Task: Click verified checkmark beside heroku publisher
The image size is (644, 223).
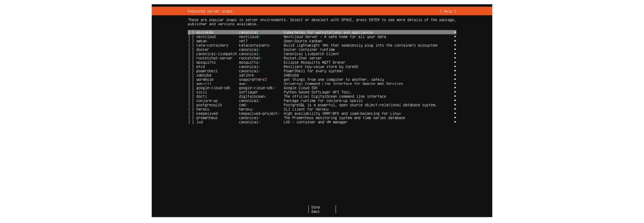Action: click(253, 109)
